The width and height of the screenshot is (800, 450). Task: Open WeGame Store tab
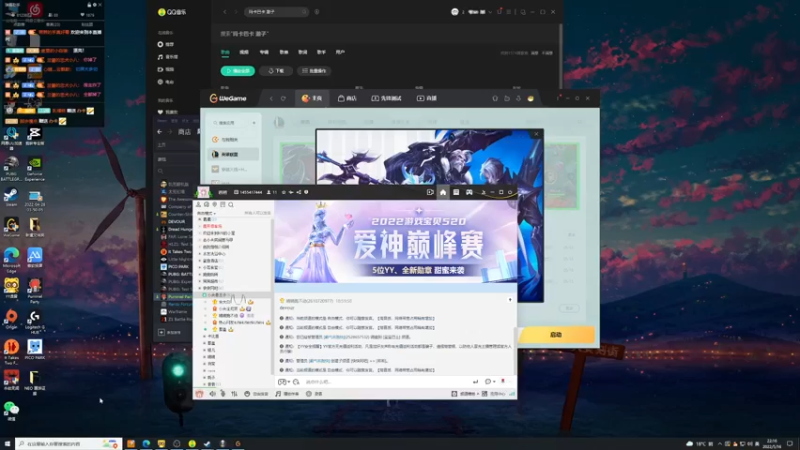(x=347, y=98)
